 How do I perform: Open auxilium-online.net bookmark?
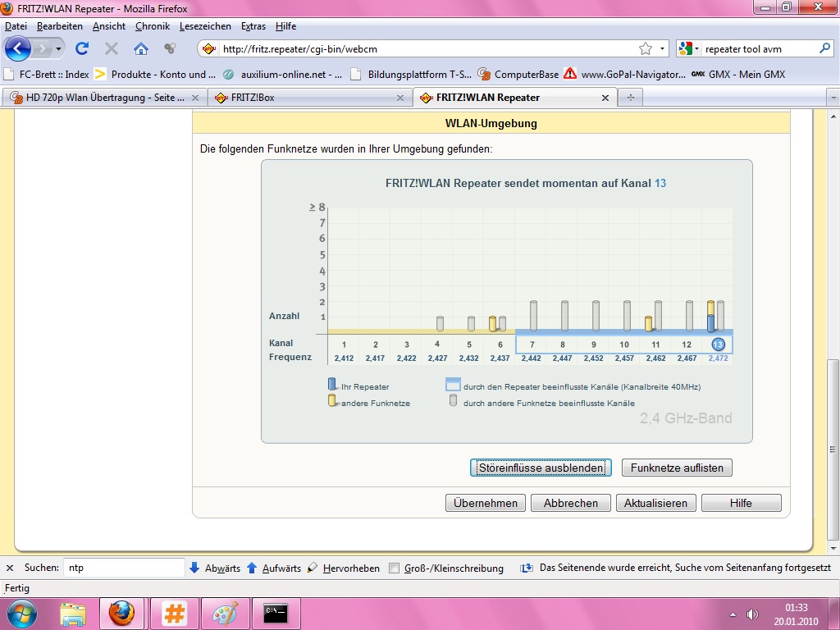tap(282, 74)
